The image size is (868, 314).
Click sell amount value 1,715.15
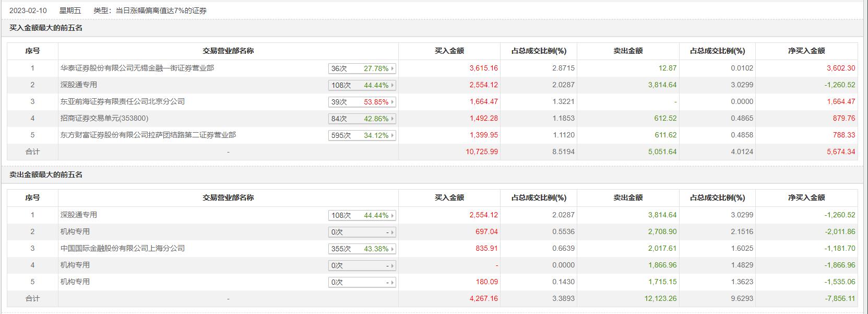click(x=662, y=282)
